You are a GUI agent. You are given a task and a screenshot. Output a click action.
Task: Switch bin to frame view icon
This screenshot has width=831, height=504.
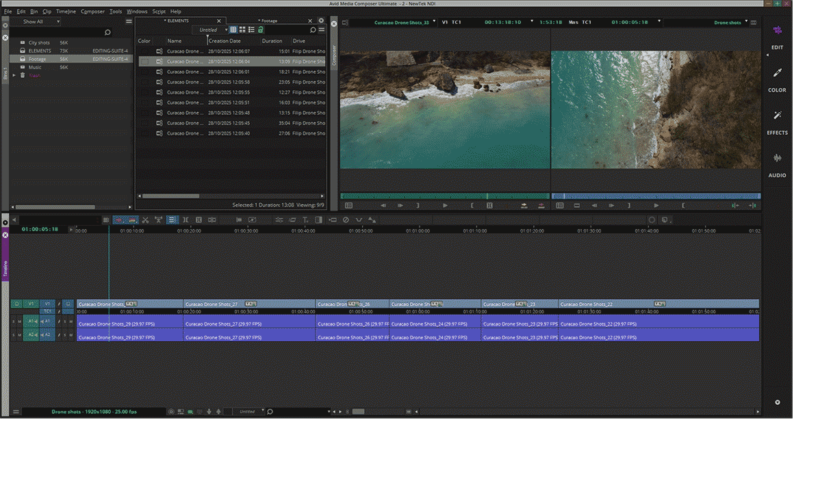click(x=242, y=30)
